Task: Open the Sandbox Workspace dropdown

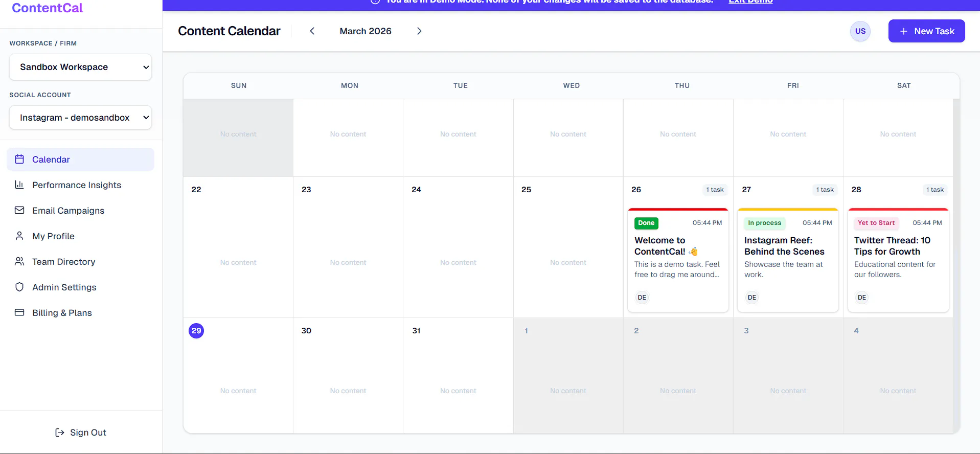Action: tap(80, 67)
